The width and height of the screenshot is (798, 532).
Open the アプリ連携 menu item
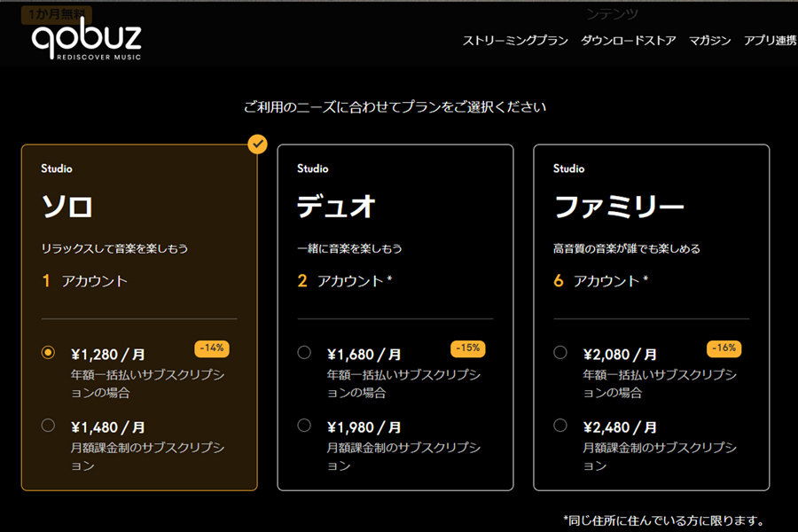(771, 40)
